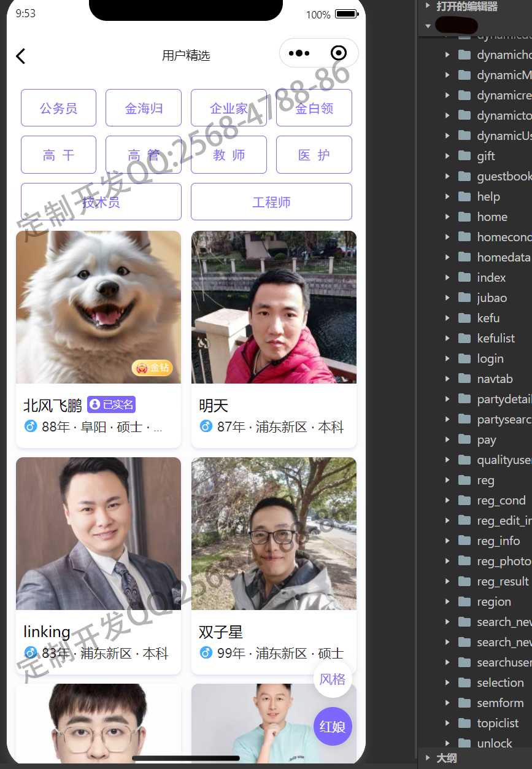Filter by 教师 category
Screen dimensions: 532x769
tap(229, 155)
